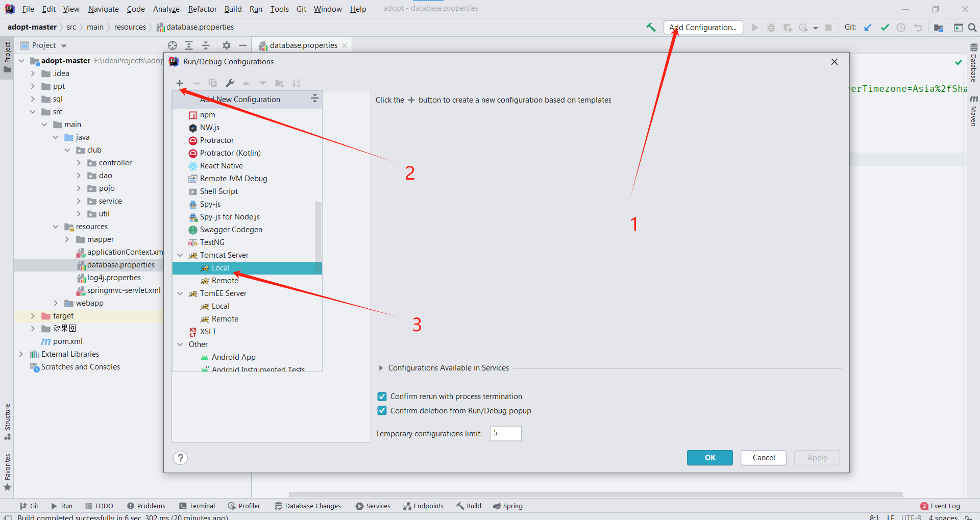
Task: Open the Analyze menu
Action: (166, 9)
